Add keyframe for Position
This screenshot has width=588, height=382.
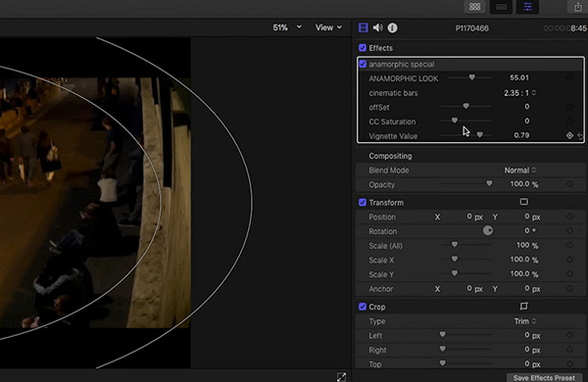pos(569,216)
